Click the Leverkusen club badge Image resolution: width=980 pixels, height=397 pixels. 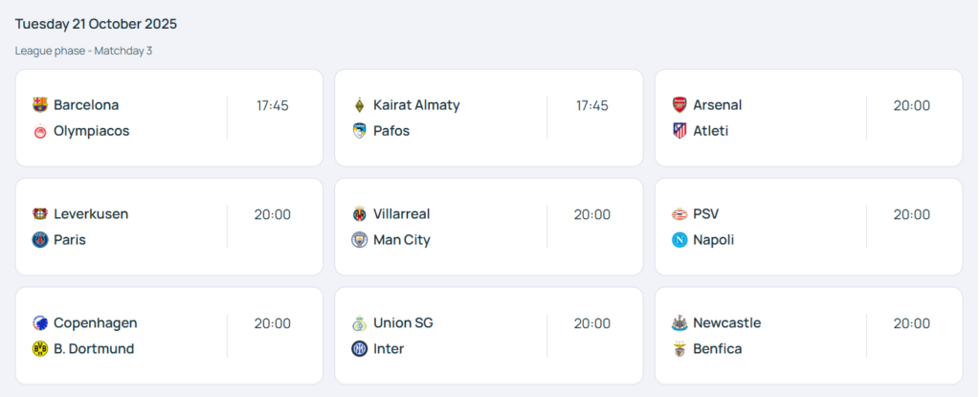click(x=39, y=214)
